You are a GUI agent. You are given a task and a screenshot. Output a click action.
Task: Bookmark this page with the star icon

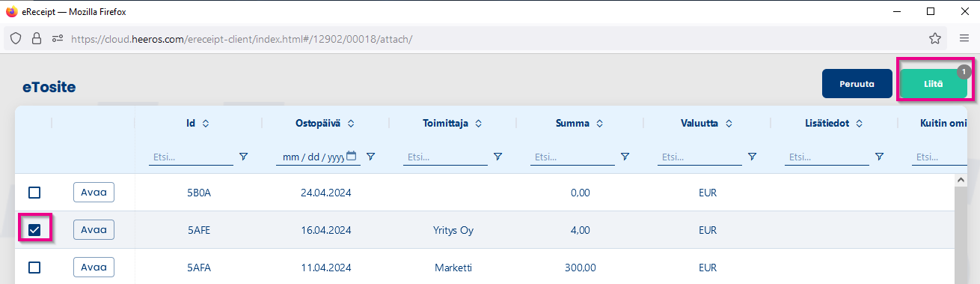coord(934,38)
